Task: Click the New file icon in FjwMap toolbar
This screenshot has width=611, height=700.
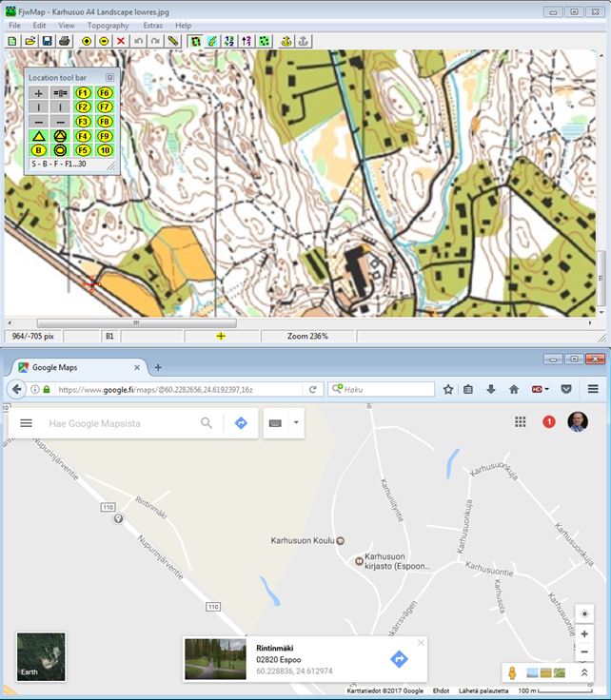Action: coord(12,42)
